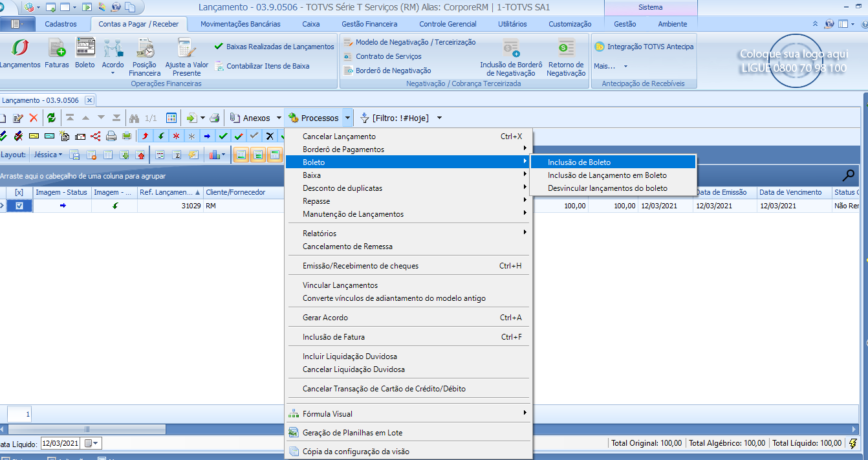Click the edit record pencil icon
The image size is (868, 460).
pos(18,118)
